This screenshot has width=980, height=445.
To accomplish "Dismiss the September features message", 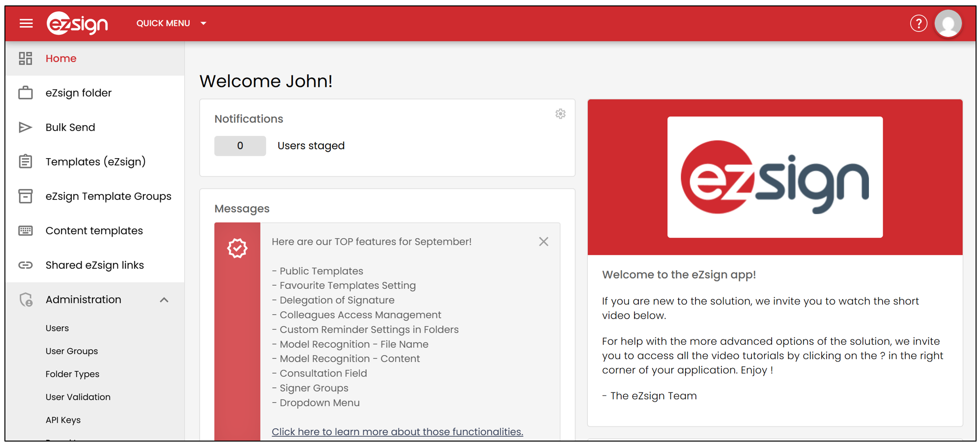I will [543, 242].
